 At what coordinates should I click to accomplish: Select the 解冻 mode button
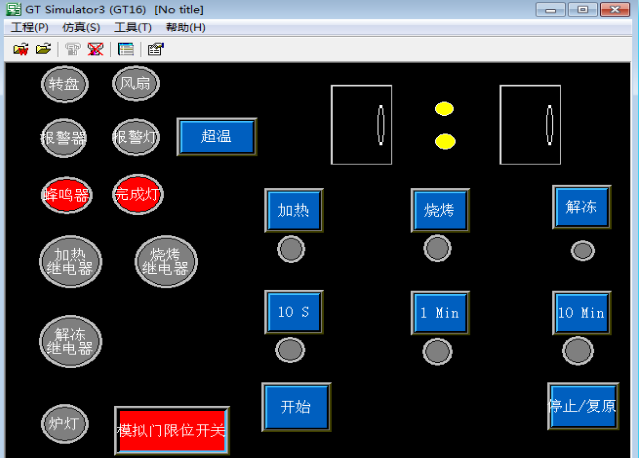pyautogui.click(x=582, y=207)
